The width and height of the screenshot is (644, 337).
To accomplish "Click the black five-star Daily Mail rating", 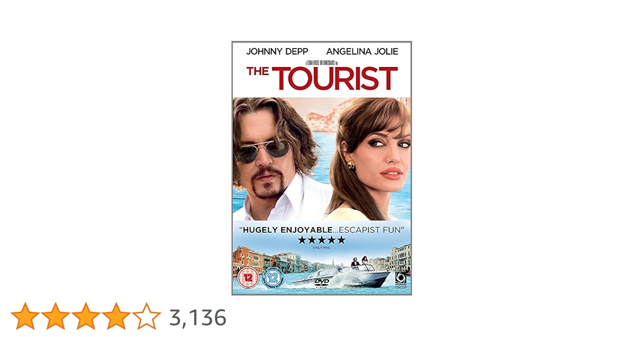I will (x=322, y=240).
